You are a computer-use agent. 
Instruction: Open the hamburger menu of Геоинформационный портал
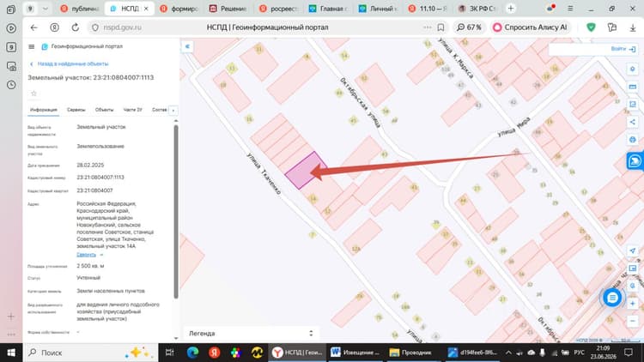point(31,47)
